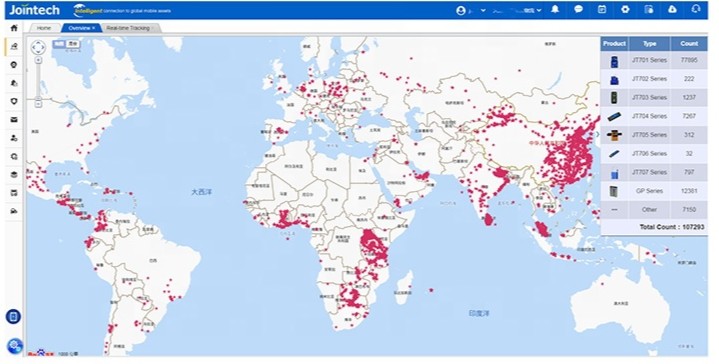The height and width of the screenshot is (364, 719).
Task: Select the highlighted map overview sidebar icon
Action: point(14,46)
